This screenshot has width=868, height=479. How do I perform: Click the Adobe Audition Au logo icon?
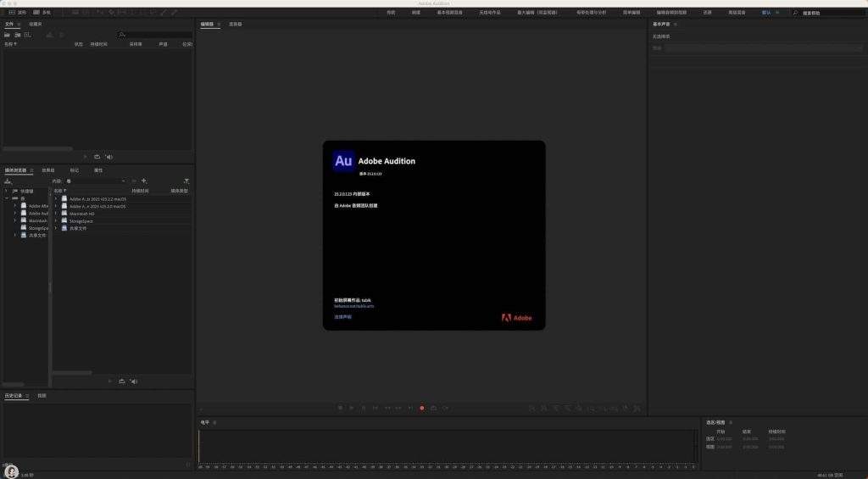(x=343, y=160)
